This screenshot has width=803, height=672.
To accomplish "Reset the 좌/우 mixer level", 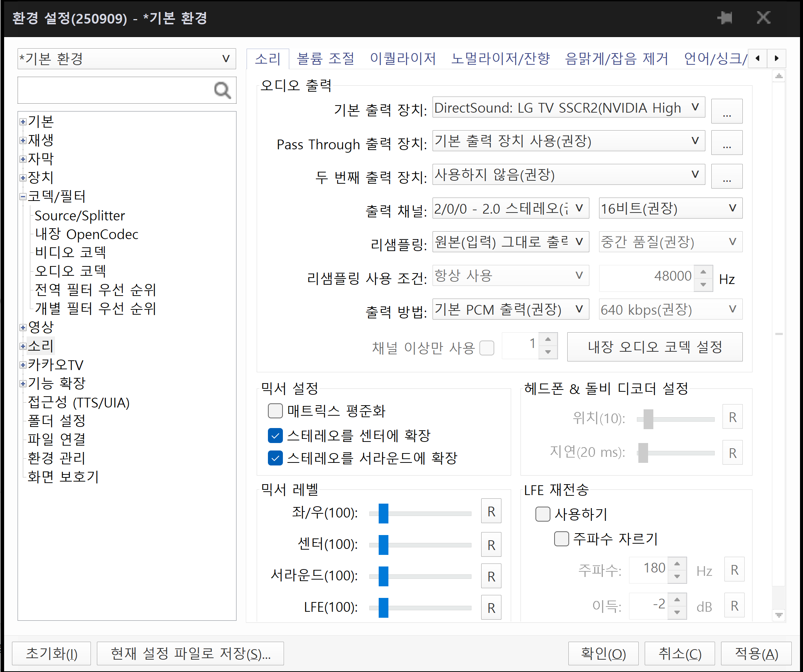I will click(491, 511).
